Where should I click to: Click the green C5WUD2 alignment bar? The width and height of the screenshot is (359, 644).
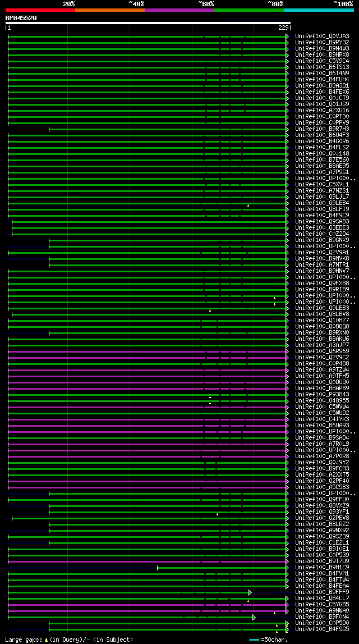(x=147, y=413)
